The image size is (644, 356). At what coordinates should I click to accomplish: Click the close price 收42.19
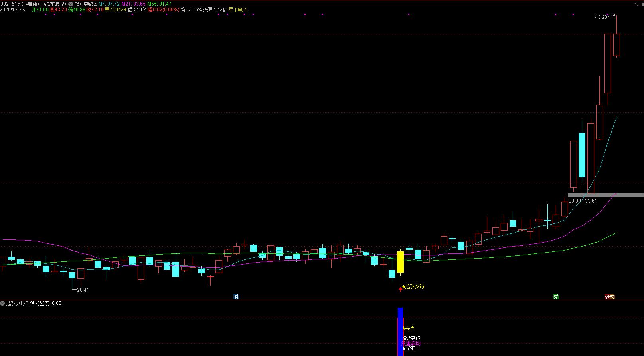[x=95, y=10]
